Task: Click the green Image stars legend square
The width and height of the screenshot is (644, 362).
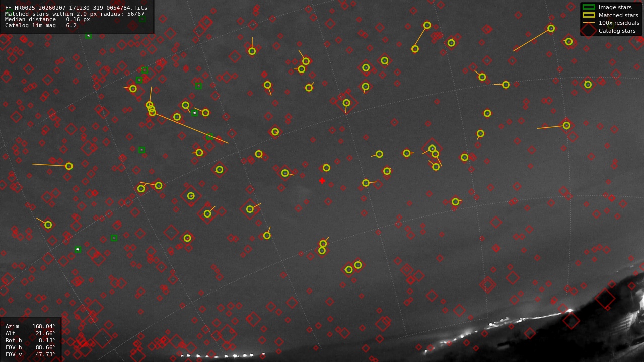Action: [x=588, y=7]
